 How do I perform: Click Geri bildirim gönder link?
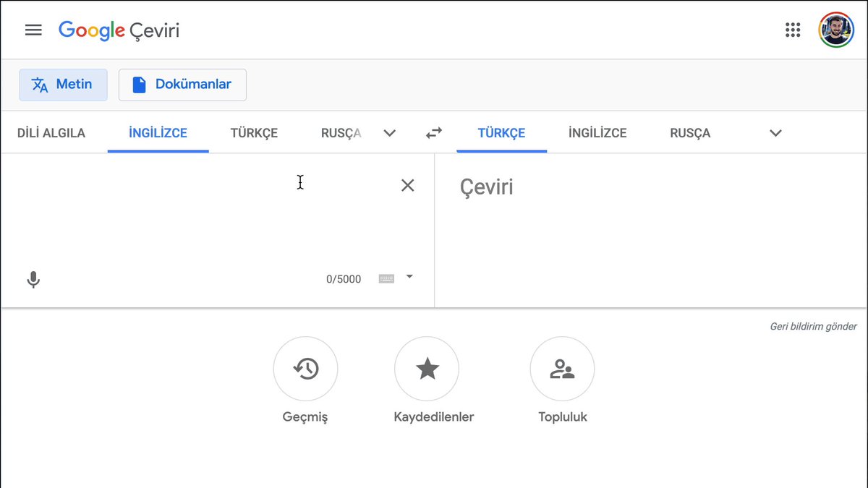813,327
